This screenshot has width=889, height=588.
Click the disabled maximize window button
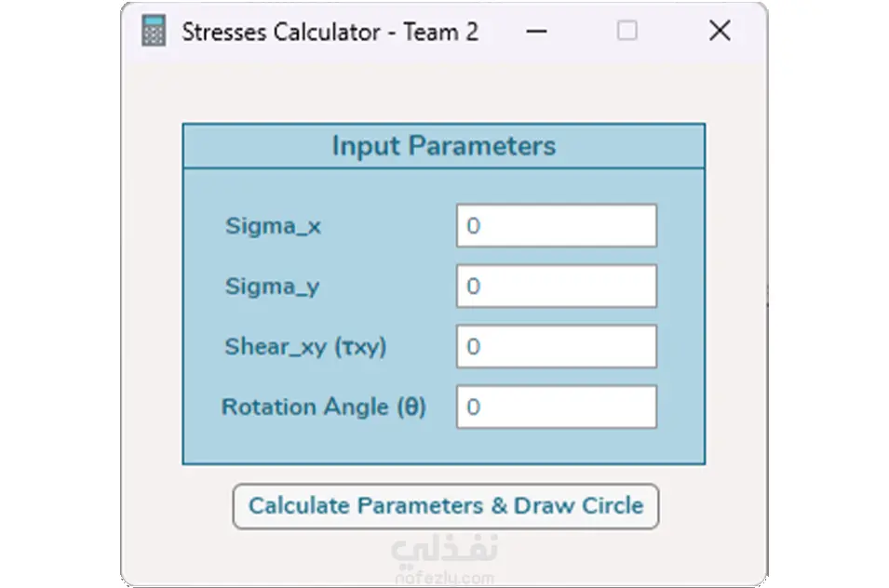point(627,31)
